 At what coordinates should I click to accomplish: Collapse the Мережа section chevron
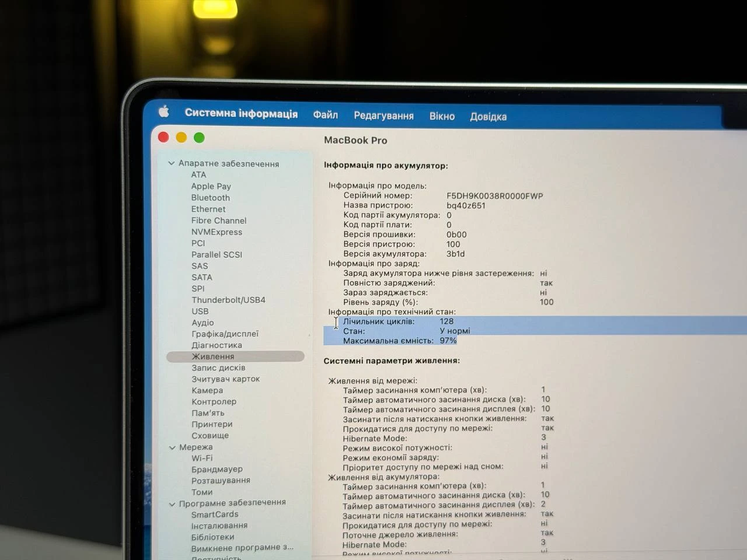pos(172,447)
